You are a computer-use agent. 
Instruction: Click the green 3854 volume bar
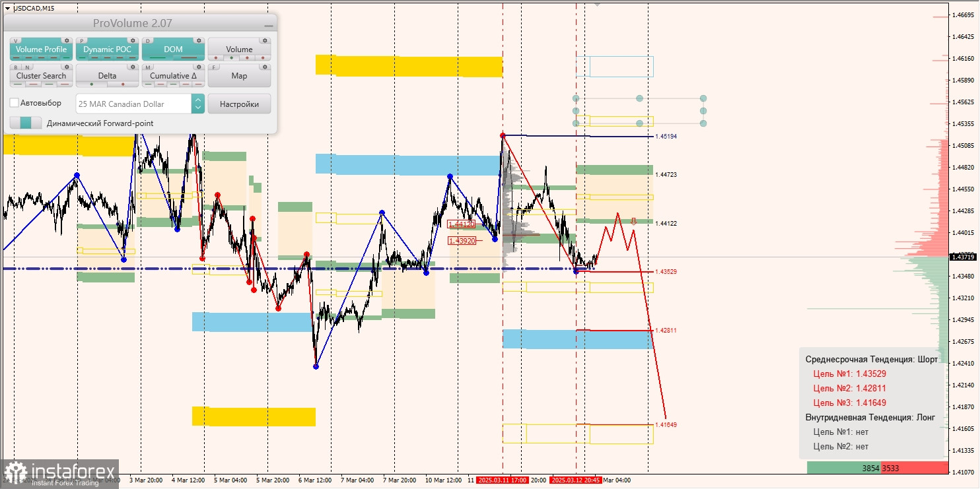(x=843, y=468)
